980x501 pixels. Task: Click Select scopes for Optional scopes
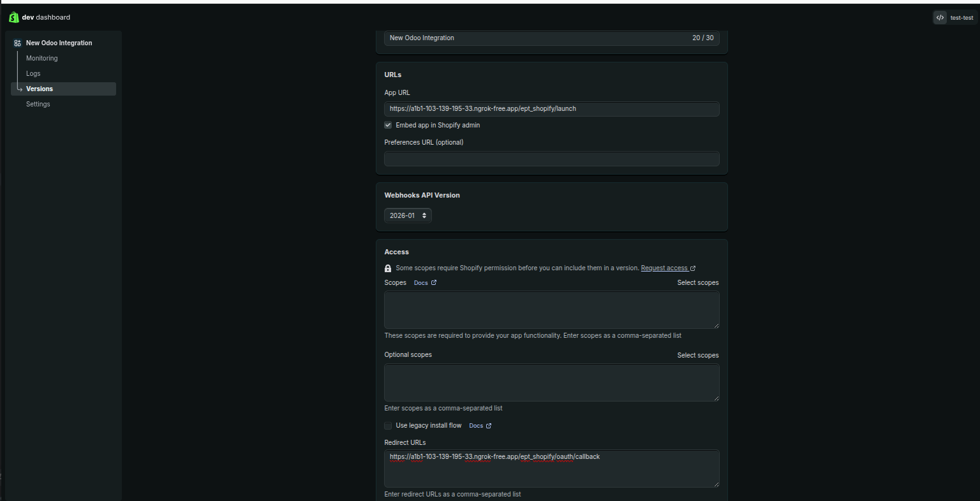point(697,355)
